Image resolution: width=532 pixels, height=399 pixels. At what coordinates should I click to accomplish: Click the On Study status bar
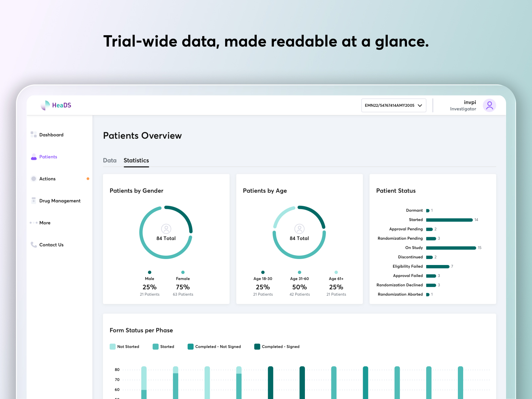tap(451, 248)
